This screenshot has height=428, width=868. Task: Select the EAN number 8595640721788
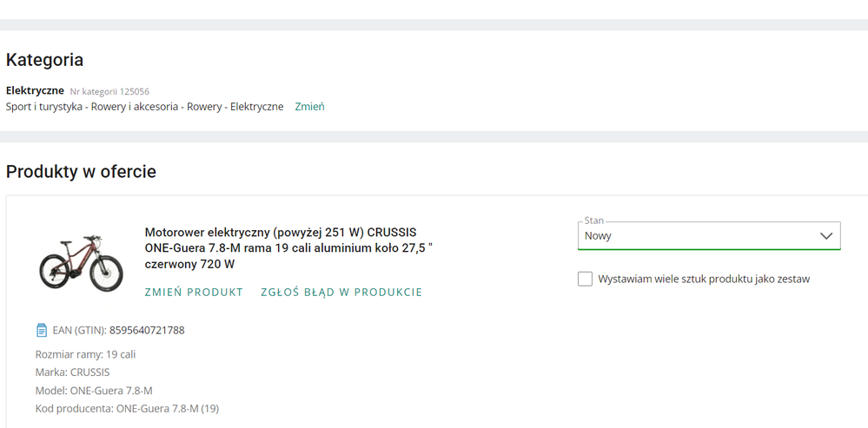point(147,330)
